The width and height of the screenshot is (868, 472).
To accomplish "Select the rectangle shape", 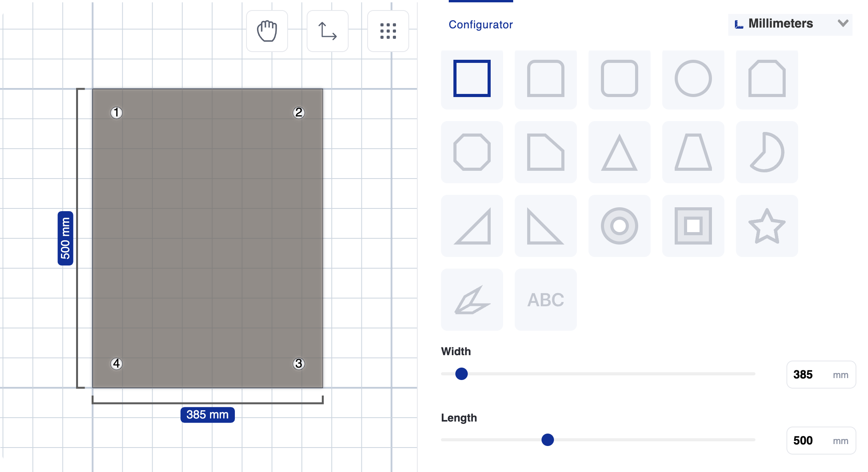I will [x=472, y=79].
